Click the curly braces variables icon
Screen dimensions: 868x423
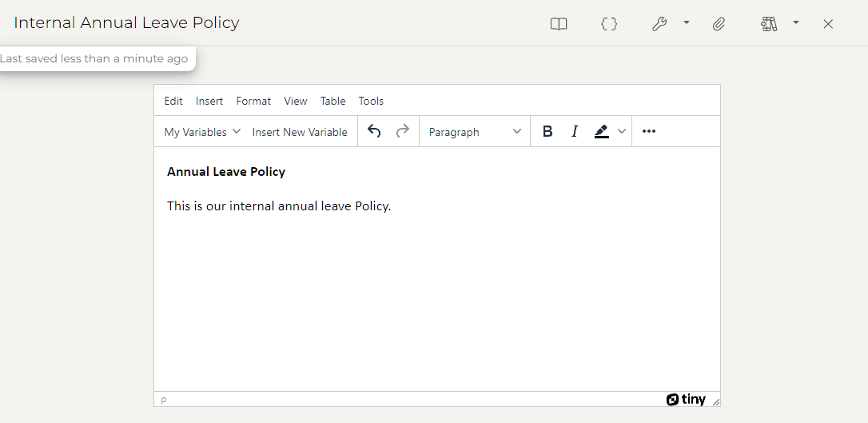coord(609,24)
